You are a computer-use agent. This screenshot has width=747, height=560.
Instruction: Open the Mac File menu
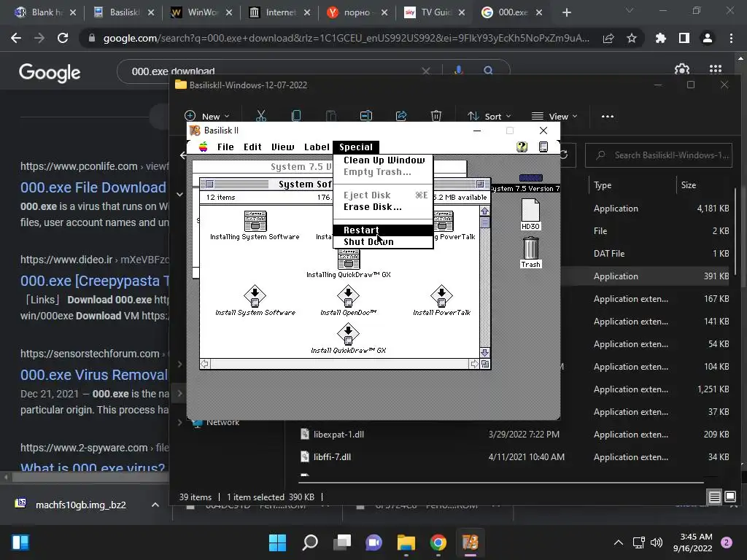tap(225, 147)
